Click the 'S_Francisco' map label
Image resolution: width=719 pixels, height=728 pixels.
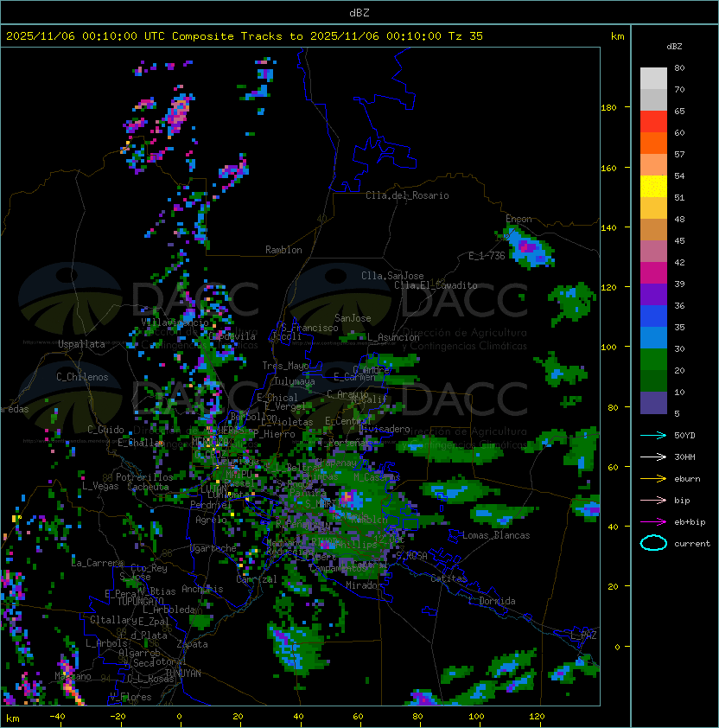(309, 328)
